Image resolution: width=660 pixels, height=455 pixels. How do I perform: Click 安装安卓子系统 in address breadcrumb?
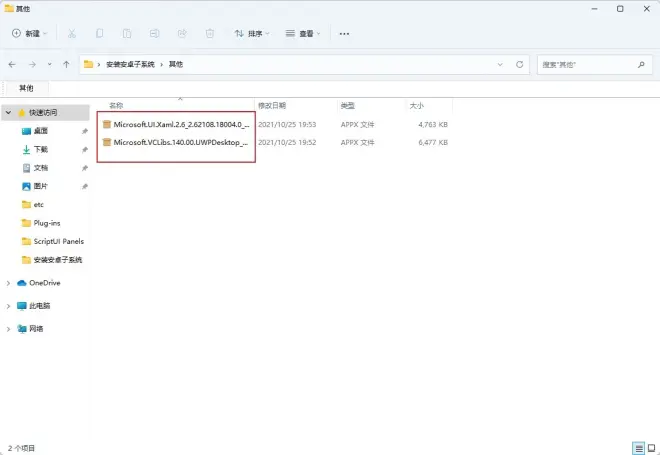click(x=130, y=64)
